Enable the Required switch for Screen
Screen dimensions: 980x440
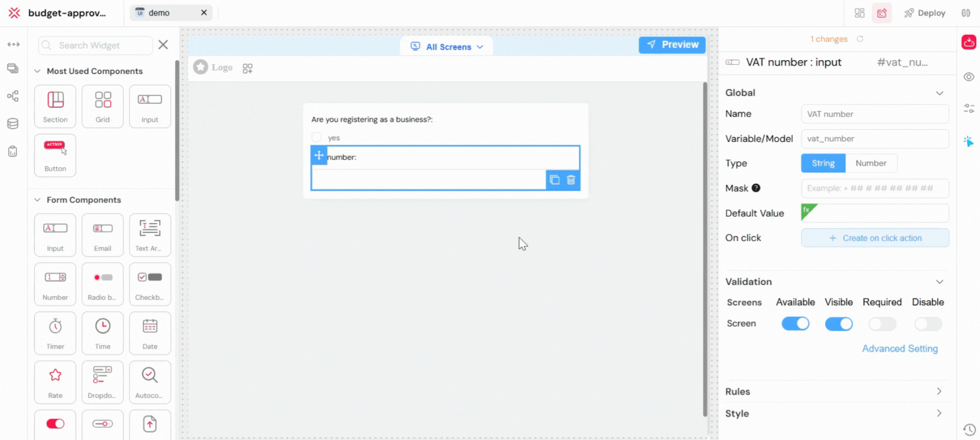point(883,324)
